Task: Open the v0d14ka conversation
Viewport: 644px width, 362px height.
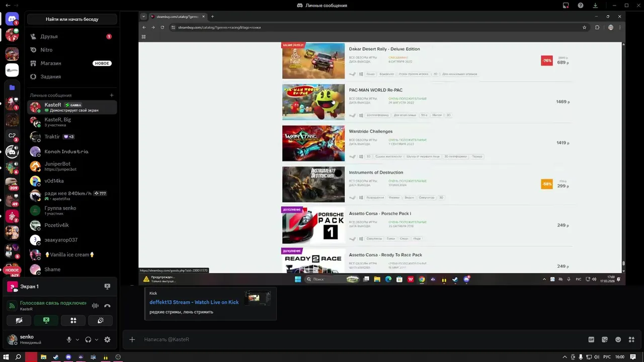Action: [71, 180]
